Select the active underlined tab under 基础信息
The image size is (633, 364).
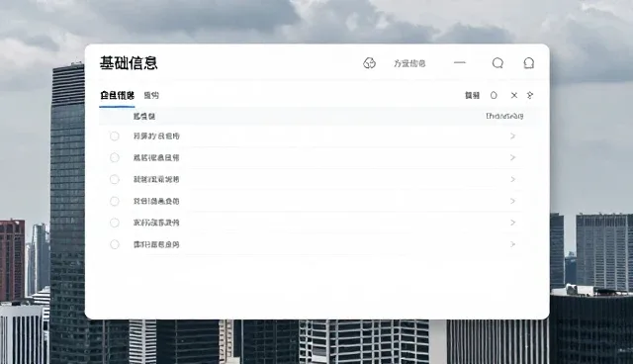click(x=117, y=96)
